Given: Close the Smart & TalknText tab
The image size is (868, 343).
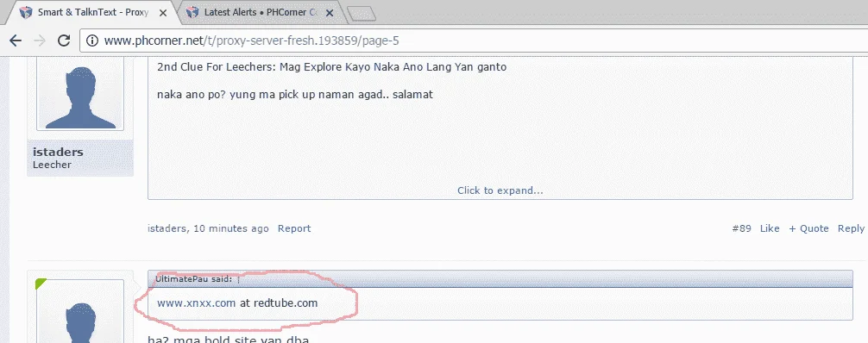Looking at the screenshot, I should (163, 13).
